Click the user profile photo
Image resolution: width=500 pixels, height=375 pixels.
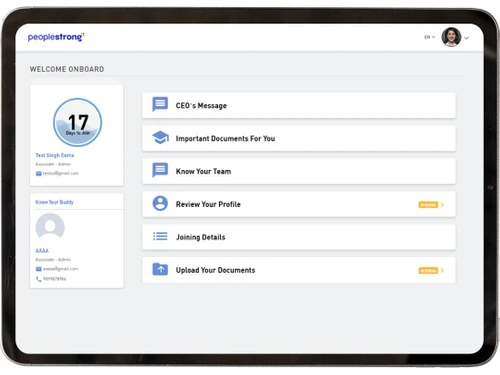451,37
